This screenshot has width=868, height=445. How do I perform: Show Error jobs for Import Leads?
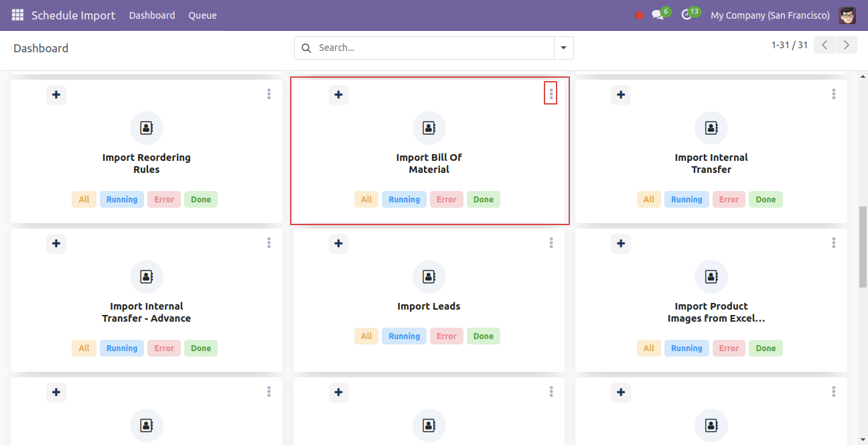click(447, 336)
